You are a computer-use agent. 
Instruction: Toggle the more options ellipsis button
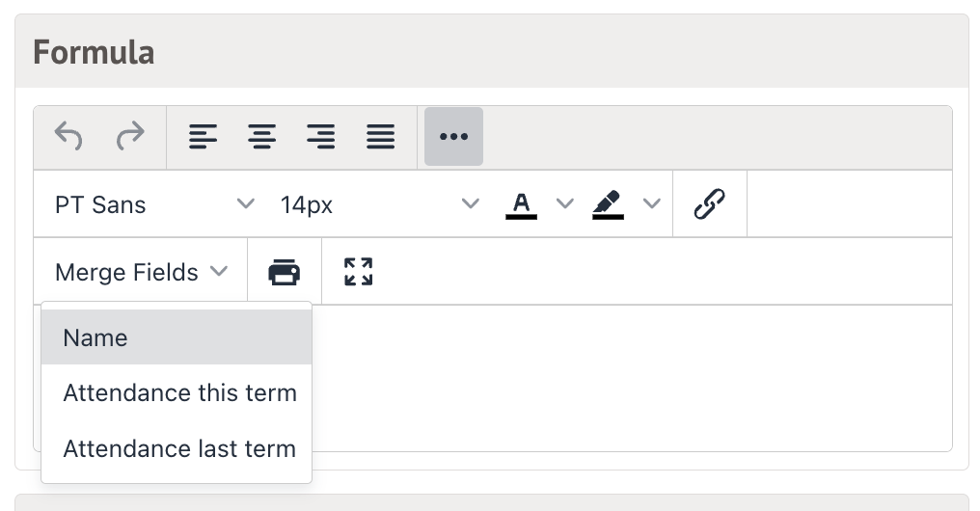click(453, 137)
